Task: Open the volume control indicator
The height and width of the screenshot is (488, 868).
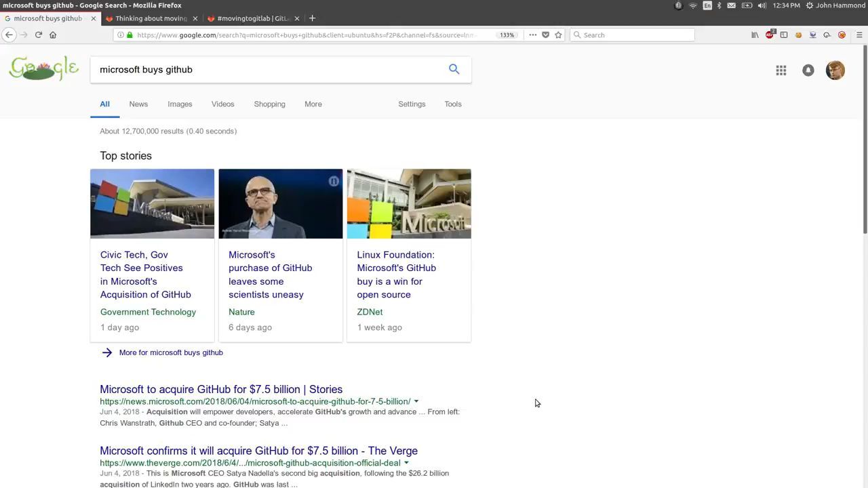Action: click(x=762, y=5)
